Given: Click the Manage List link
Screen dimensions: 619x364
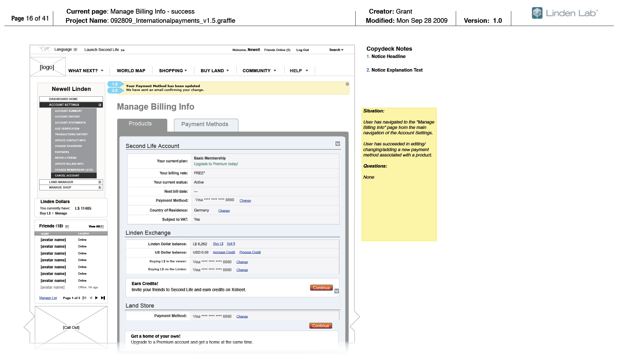Looking at the screenshot, I should coord(48,298).
